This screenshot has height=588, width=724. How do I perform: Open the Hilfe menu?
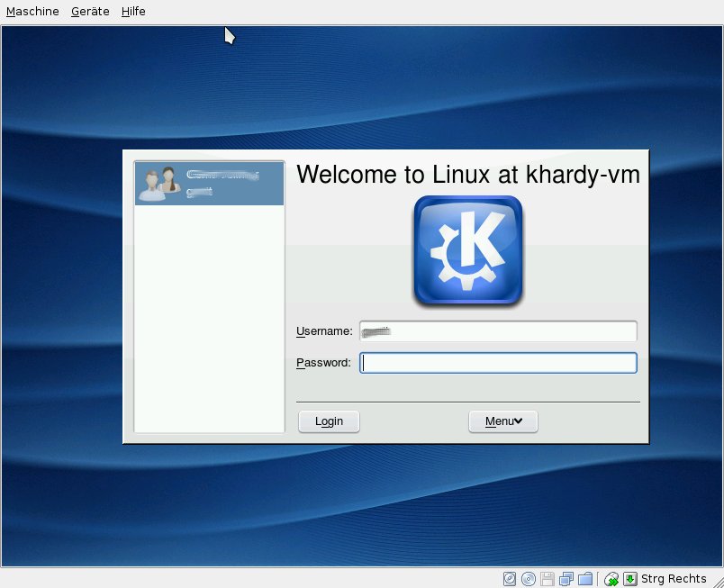(x=133, y=12)
